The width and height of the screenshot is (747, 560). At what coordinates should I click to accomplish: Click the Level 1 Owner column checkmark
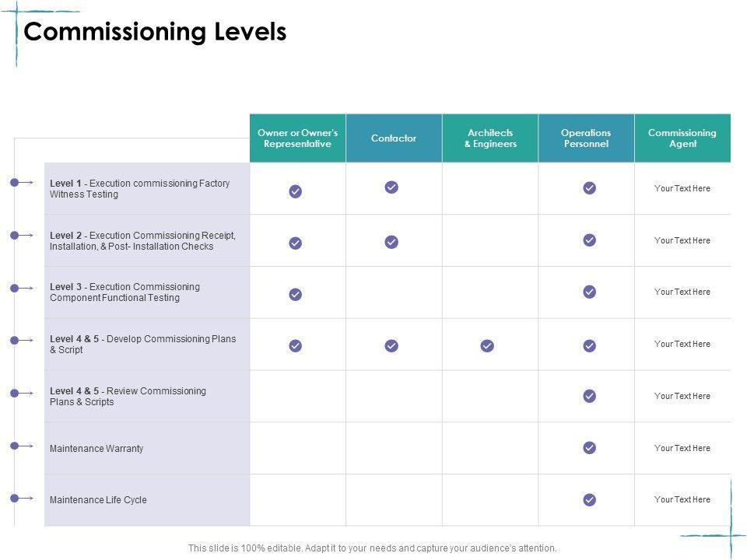coord(296,191)
